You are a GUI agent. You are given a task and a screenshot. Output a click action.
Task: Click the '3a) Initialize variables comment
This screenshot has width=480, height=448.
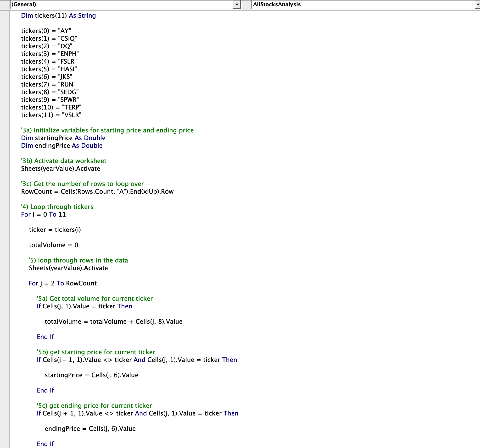click(x=107, y=130)
